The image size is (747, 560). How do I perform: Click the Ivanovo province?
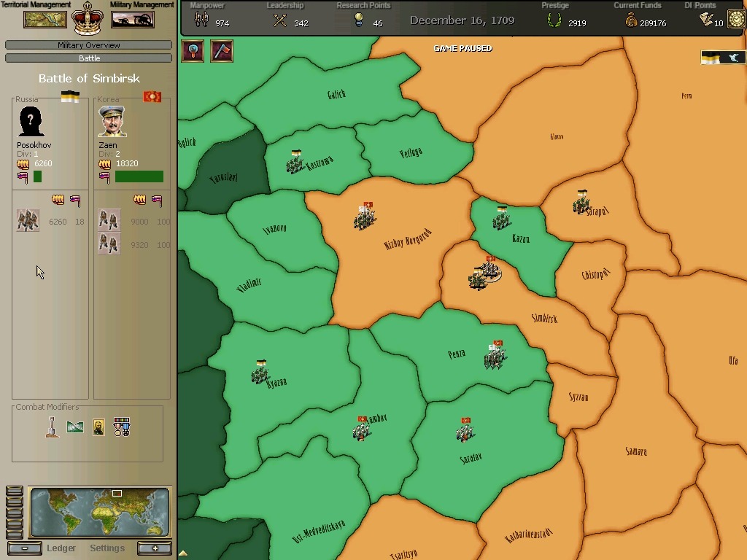pos(275,229)
